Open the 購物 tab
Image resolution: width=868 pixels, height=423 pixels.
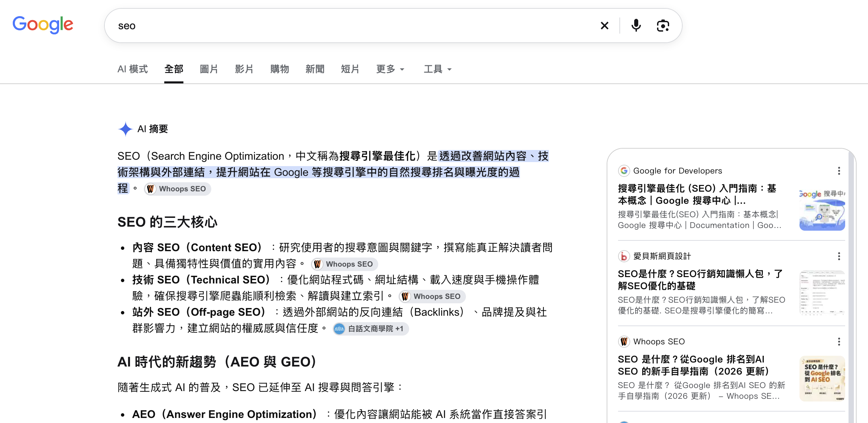[x=279, y=69]
